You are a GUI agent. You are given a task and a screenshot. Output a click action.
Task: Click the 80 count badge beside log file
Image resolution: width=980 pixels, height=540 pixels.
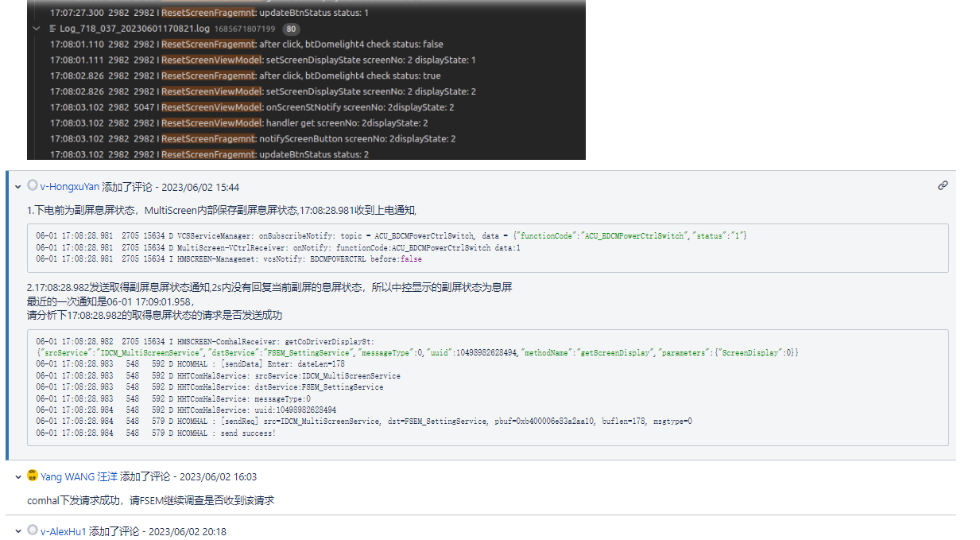291,29
